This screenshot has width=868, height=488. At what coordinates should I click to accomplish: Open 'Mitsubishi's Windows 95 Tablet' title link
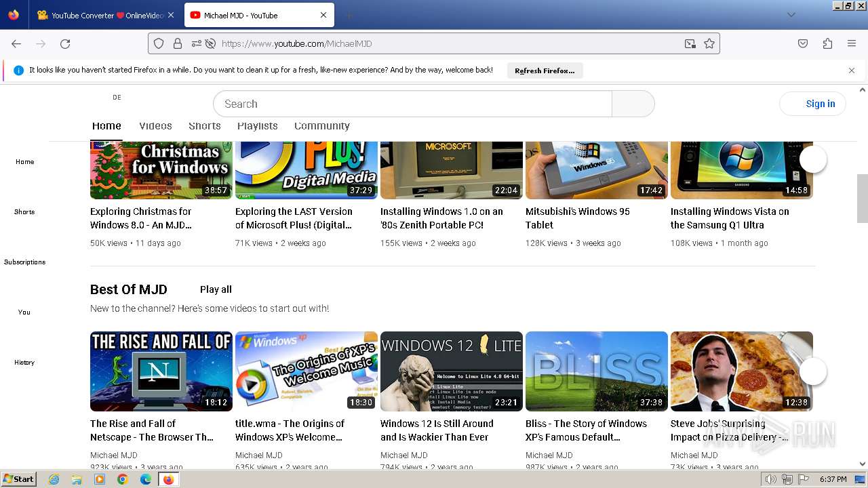pyautogui.click(x=578, y=218)
